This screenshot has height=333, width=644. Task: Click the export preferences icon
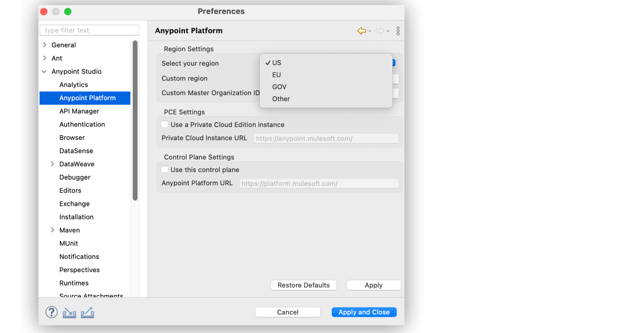pyautogui.click(x=87, y=313)
